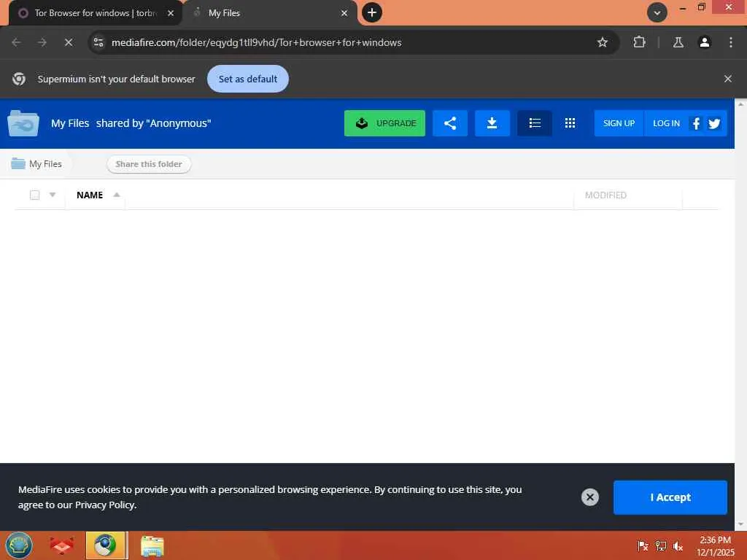Open the My Files breadcrumb

pos(36,164)
